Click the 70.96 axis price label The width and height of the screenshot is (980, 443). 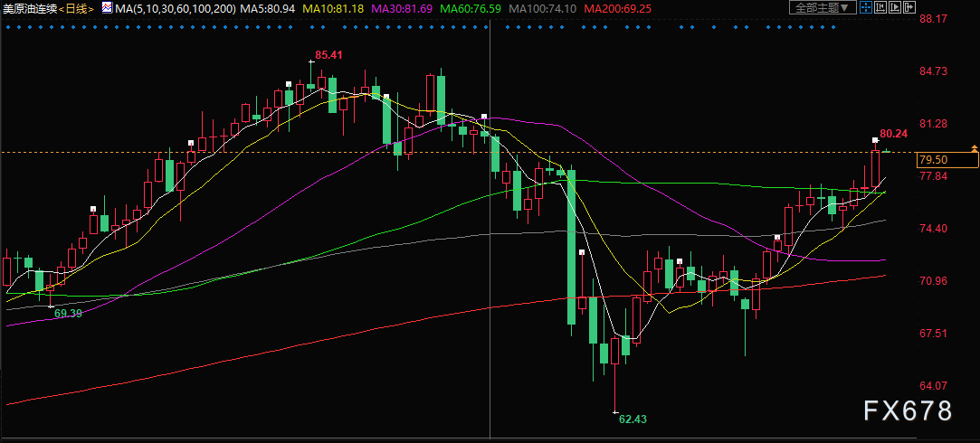click(x=934, y=281)
